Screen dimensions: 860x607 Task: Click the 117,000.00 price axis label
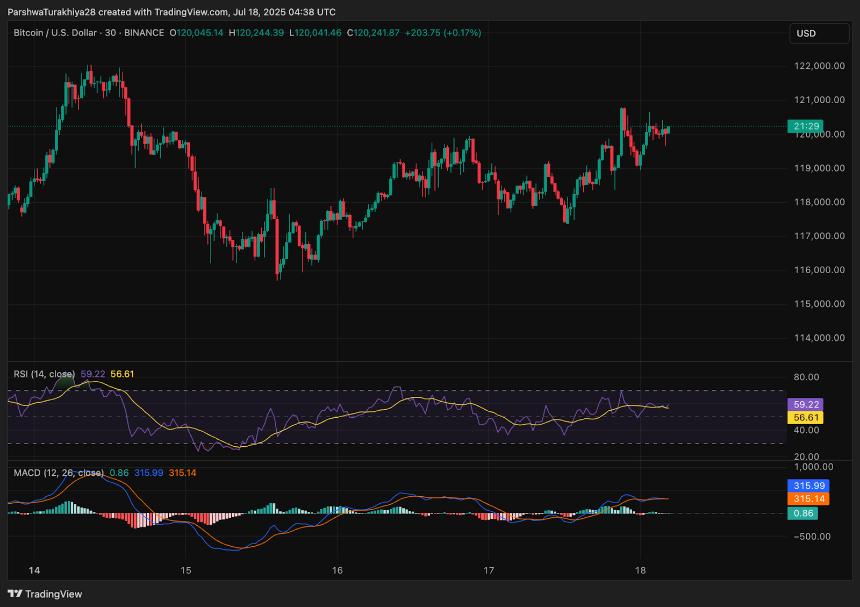tap(819, 236)
